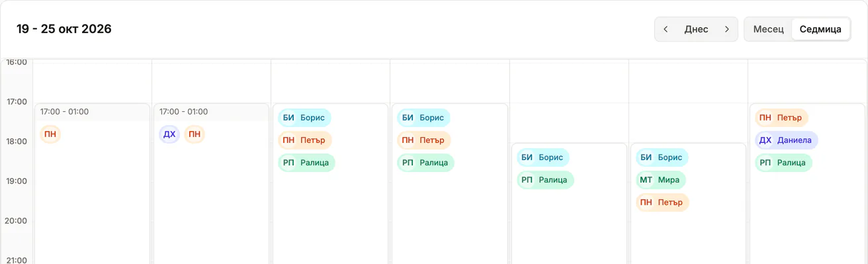Select Борис chip in Wednesday shift
Viewport: 868px width, 264px height.
[x=304, y=118]
